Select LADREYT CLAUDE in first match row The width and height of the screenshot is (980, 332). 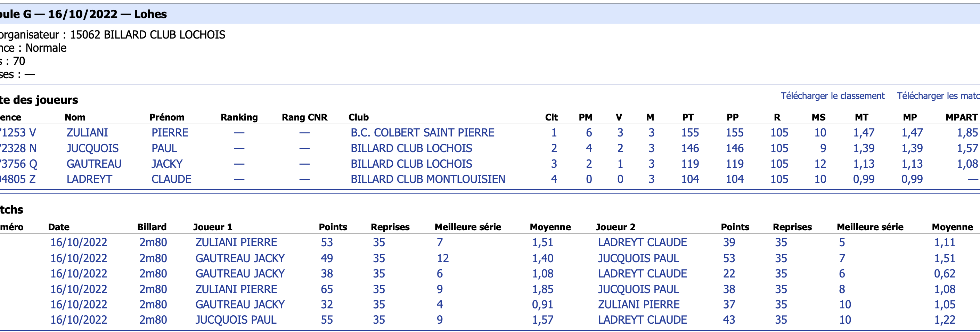click(642, 242)
